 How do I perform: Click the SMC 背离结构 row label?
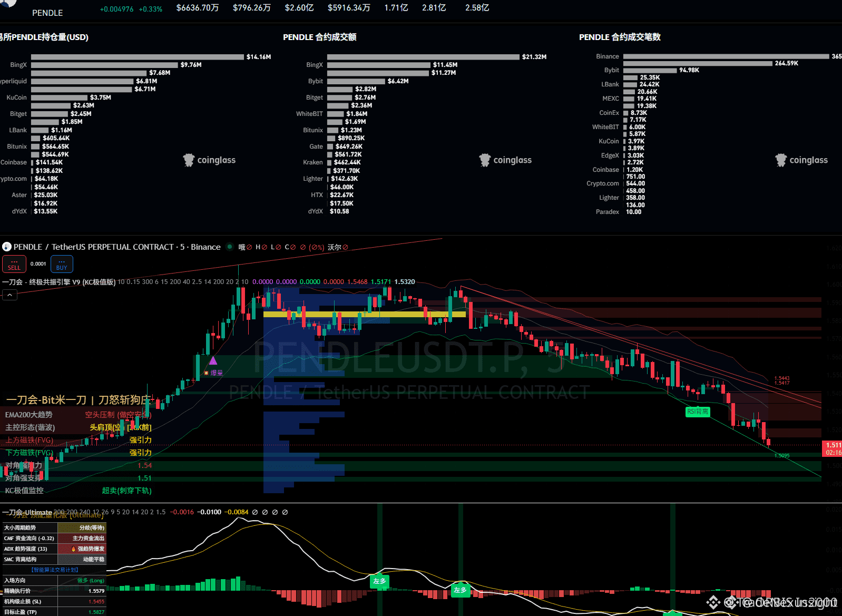[20, 559]
